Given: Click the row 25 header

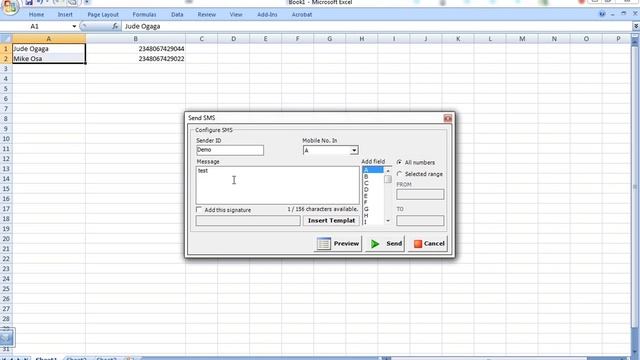Looking at the screenshot, I should coord(6,289).
